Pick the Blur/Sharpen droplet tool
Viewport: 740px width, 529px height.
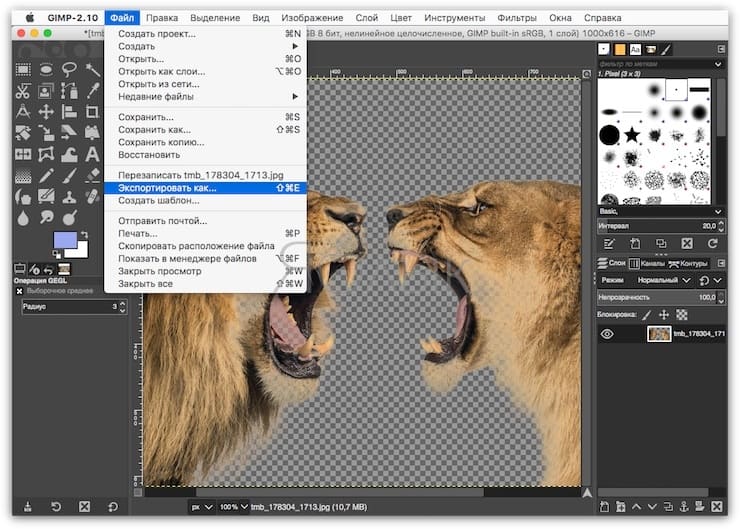(x=23, y=218)
